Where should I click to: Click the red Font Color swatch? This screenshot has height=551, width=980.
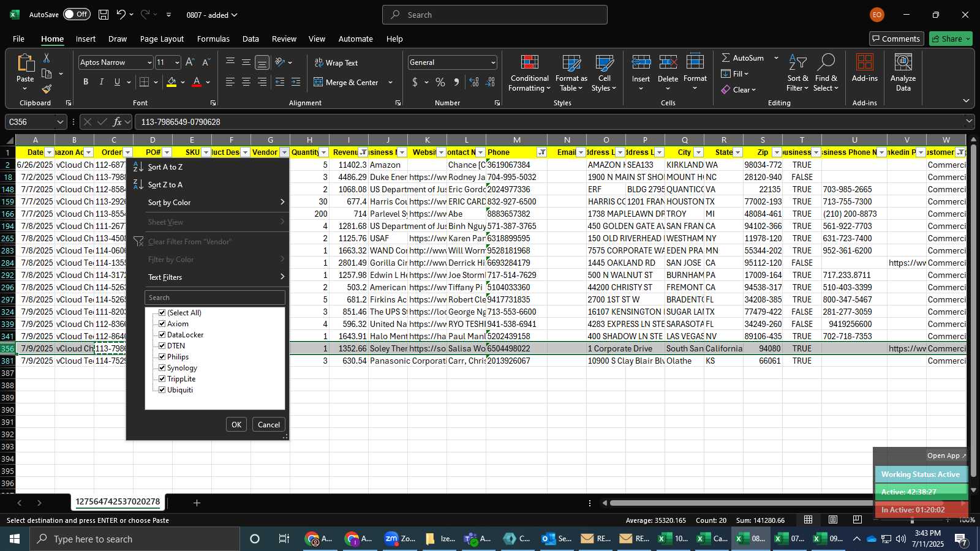pos(197,82)
